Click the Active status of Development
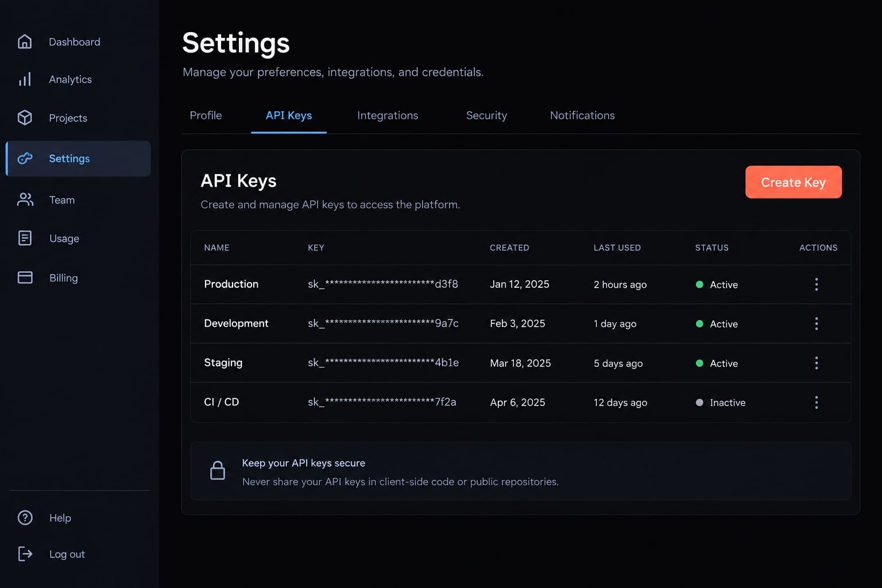This screenshot has width=882, height=588. point(717,324)
